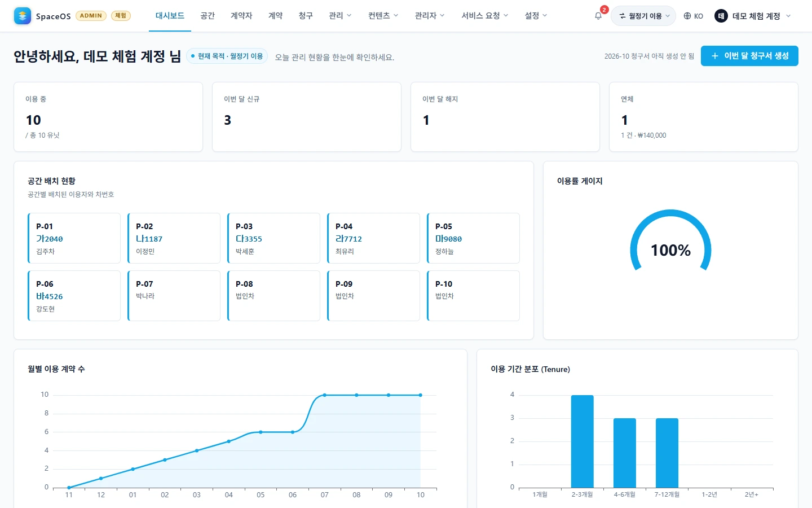Viewport: 812px width, 508px height.
Task: Open the 계약 tab
Action: point(275,16)
